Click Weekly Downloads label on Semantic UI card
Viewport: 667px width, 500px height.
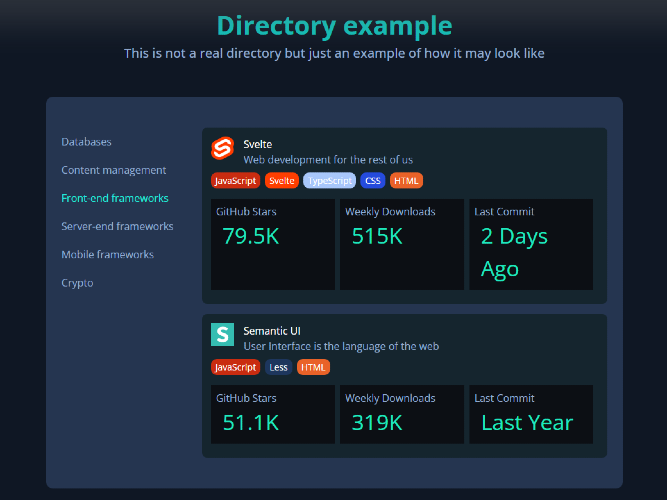tap(390, 398)
